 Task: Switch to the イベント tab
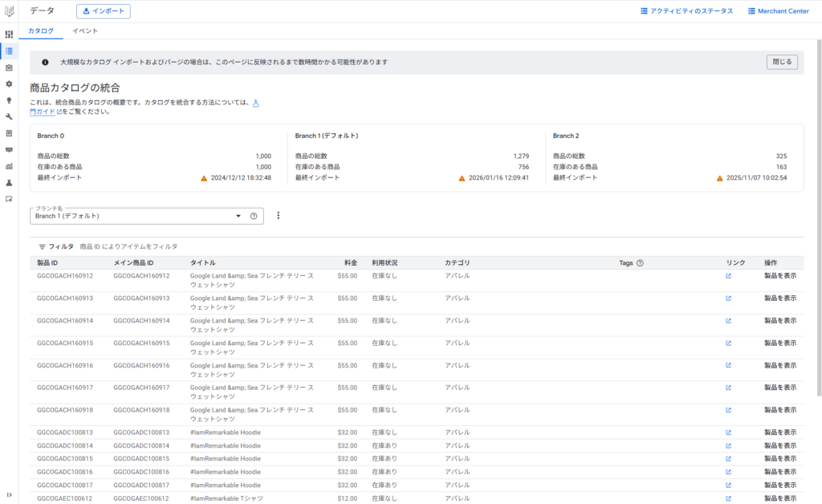(85, 31)
